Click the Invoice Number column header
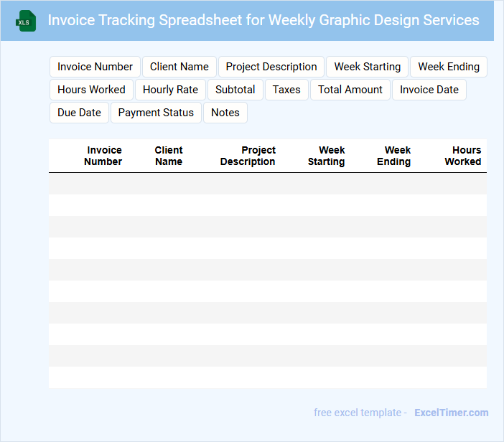 click(x=103, y=156)
